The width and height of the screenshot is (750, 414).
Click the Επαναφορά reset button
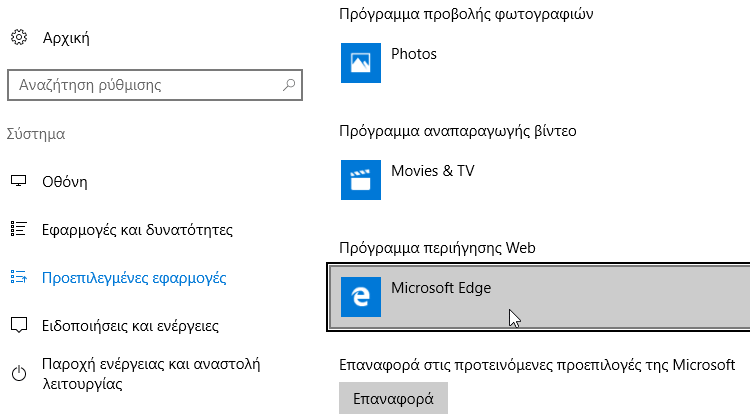[393, 398]
